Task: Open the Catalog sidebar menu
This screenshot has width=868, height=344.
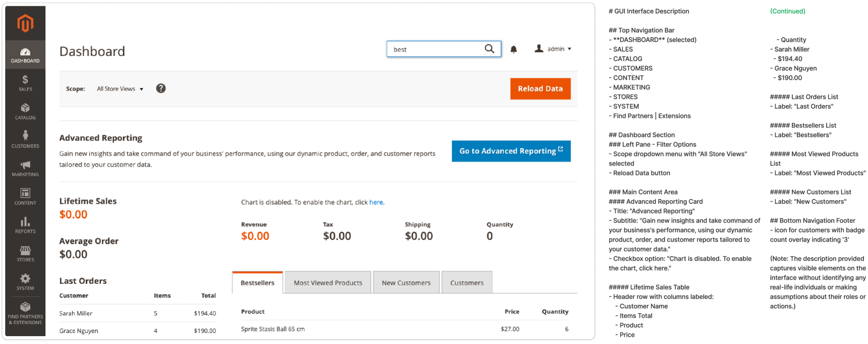Action: (25, 111)
